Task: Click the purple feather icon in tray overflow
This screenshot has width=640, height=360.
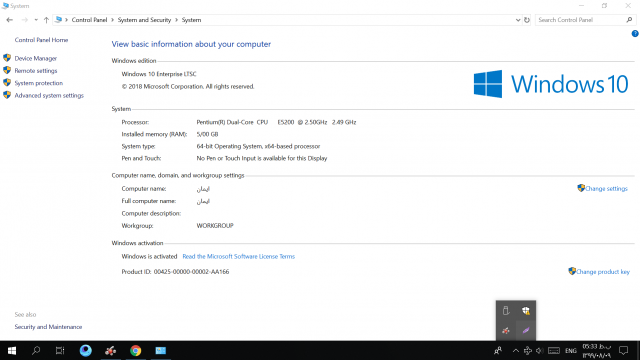Action: pos(526,331)
